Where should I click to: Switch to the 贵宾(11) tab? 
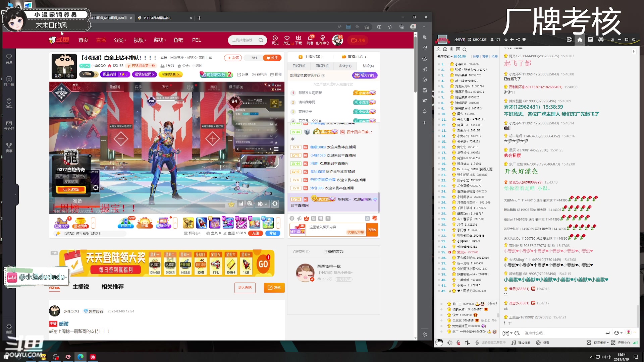pos(345,66)
